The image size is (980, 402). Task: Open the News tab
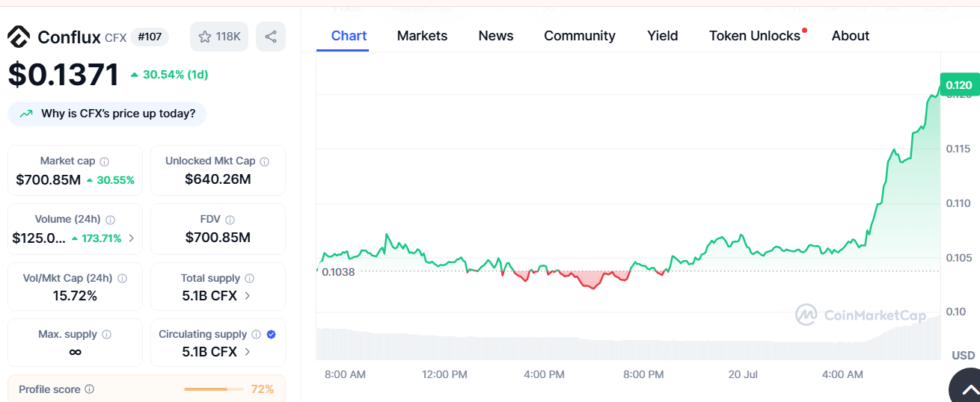click(x=496, y=36)
